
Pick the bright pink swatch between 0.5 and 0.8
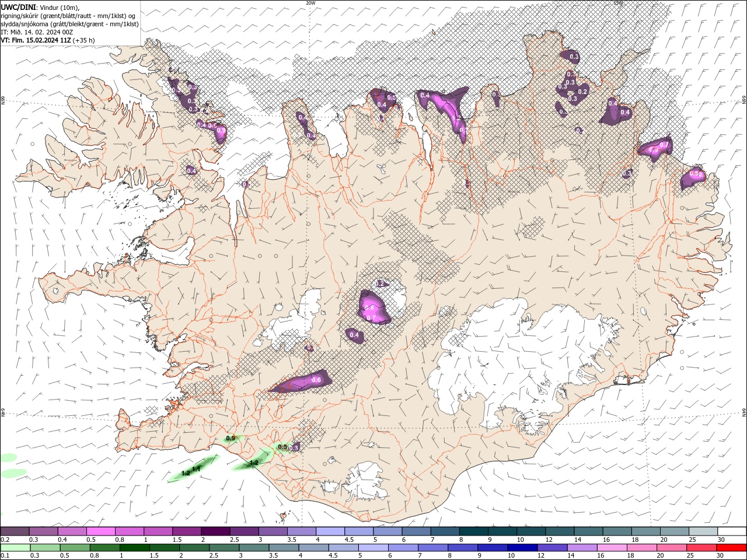(101, 531)
